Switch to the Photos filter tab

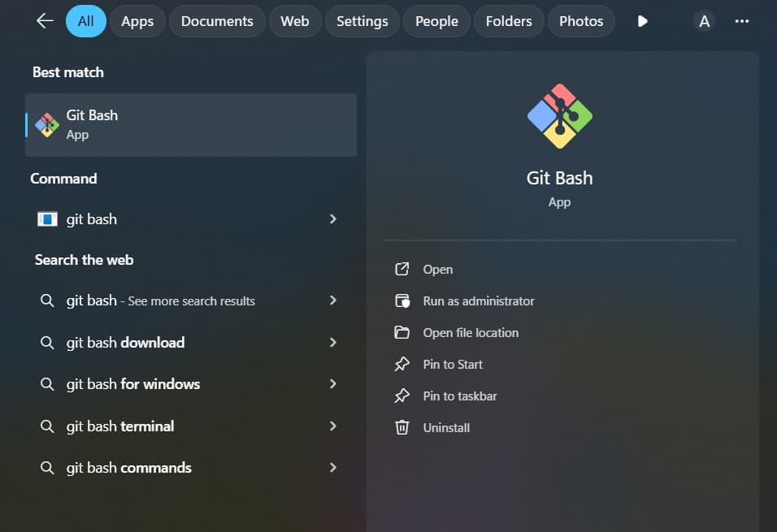(581, 21)
